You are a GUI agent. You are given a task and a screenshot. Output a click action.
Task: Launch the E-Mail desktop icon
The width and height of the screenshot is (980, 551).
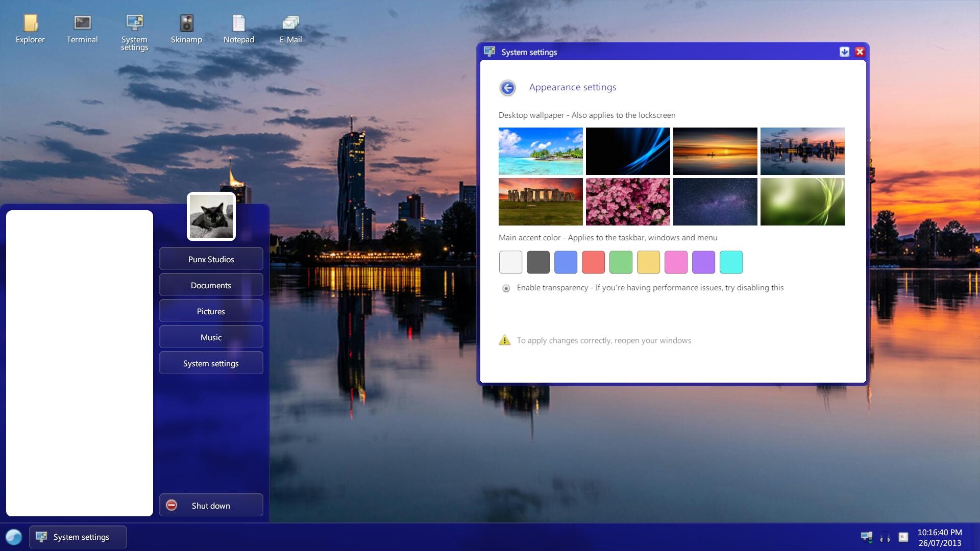coord(290,29)
